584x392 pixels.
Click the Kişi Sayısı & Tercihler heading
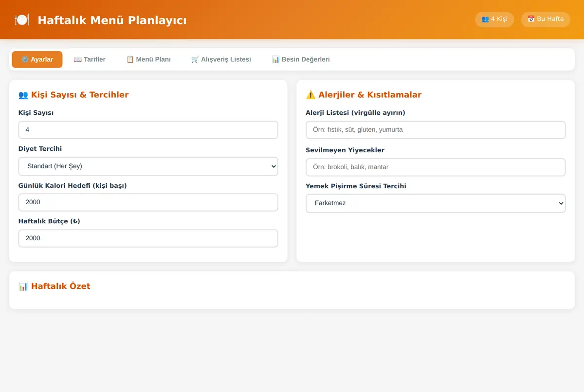point(80,95)
